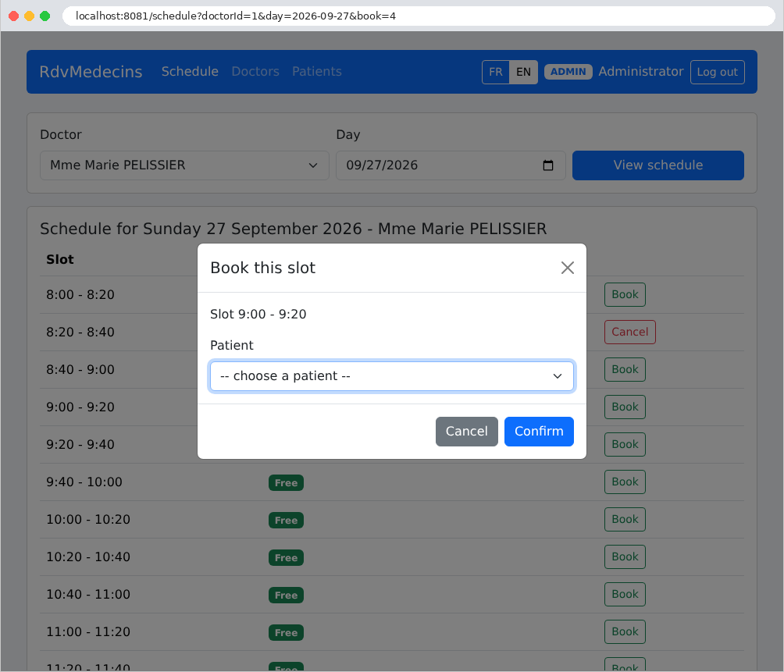Image resolution: width=784 pixels, height=672 pixels.
Task: Book the 9:40 - 10:00 slot
Action: tap(625, 482)
